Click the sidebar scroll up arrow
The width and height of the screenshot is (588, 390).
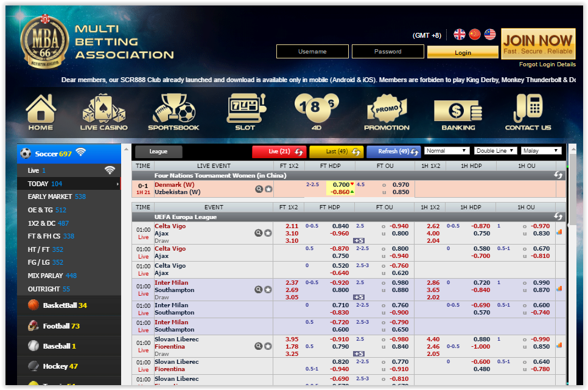click(x=127, y=149)
